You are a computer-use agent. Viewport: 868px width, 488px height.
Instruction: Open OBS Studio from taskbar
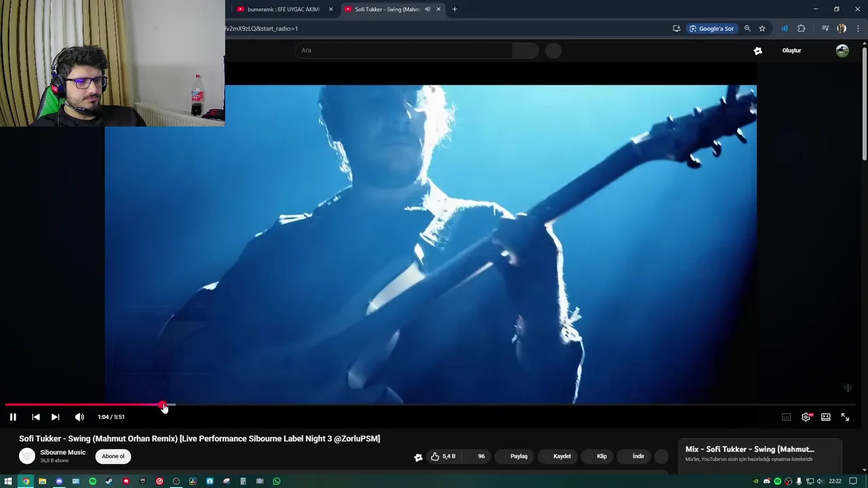click(x=176, y=481)
